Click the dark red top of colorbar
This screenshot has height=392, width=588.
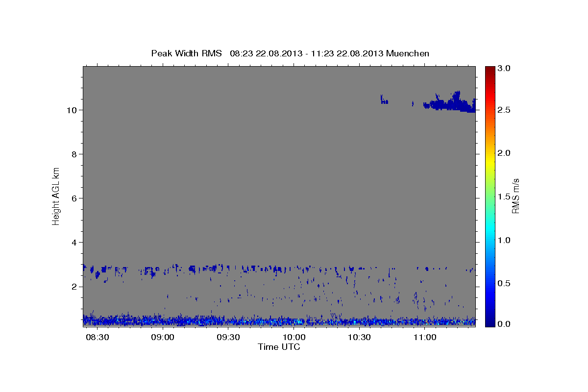(x=490, y=71)
